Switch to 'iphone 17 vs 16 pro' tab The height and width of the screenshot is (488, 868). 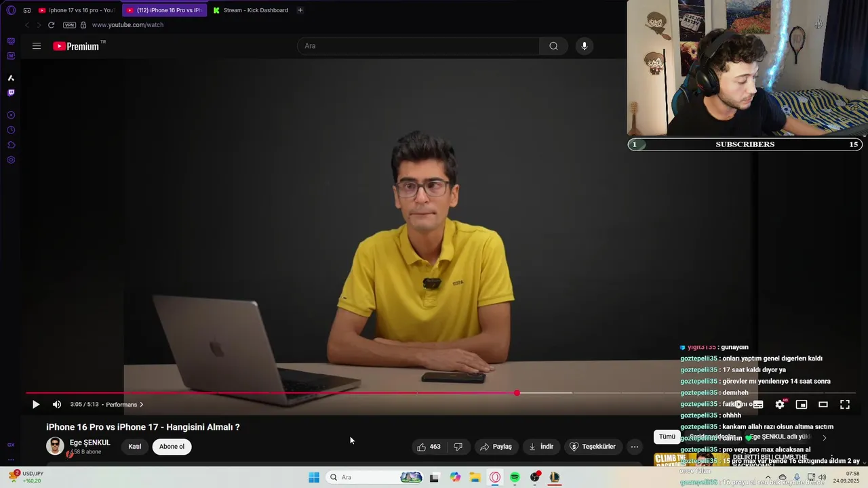(77, 10)
